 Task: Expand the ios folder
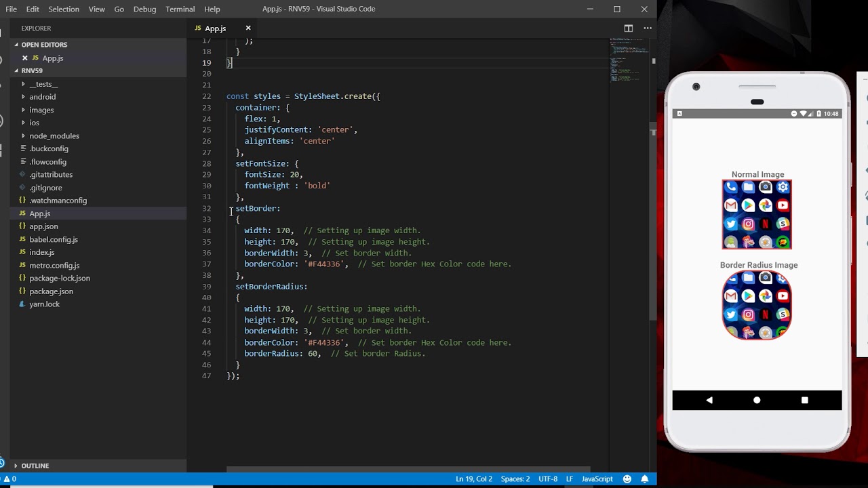(34, 123)
